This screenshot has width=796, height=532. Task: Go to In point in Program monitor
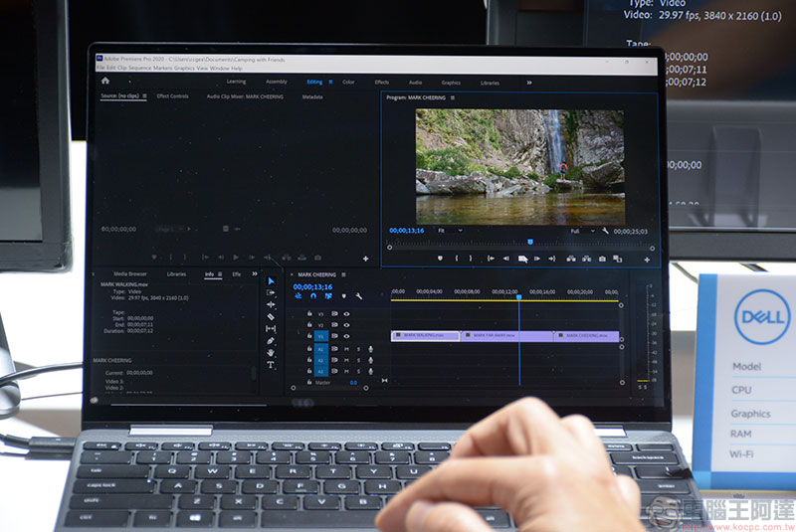tap(491, 259)
